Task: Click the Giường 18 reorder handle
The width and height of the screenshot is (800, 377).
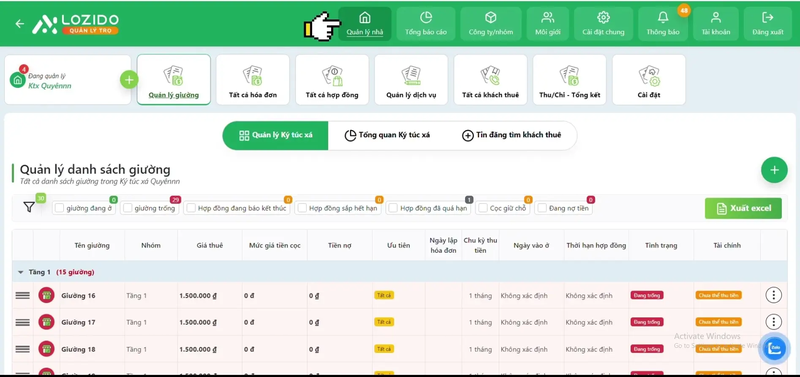Action: (22, 349)
